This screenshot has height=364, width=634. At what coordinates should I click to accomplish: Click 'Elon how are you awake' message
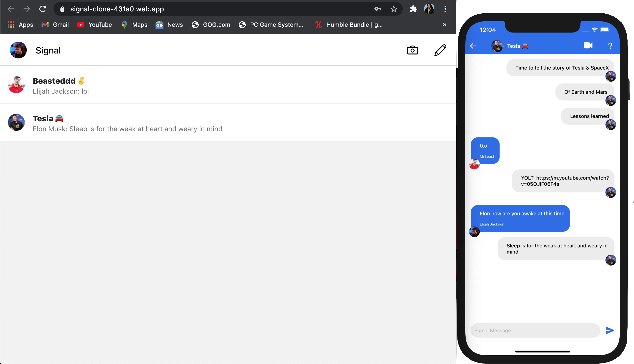(520, 218)
